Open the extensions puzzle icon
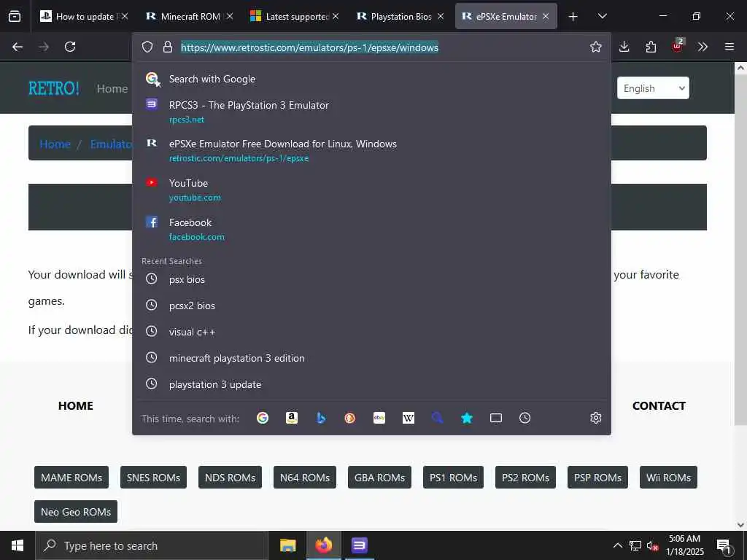Viewport: 747px width, 560px height. (x=651, y=47)
